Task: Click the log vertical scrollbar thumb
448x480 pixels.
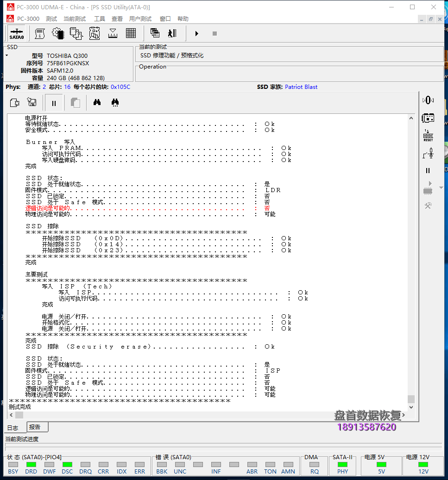Action: click(411, 399)
